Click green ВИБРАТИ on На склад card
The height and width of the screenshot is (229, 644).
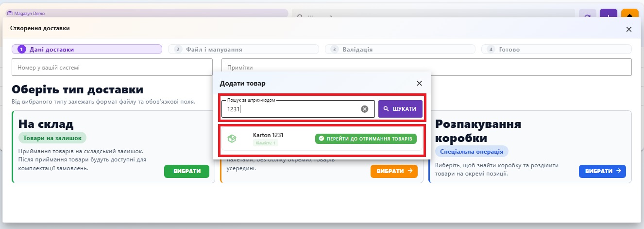pos(186,171)
